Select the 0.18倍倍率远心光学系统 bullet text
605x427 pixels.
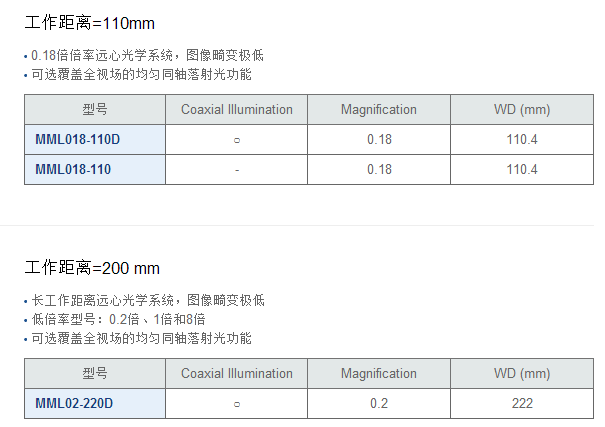tap(147, 56)
